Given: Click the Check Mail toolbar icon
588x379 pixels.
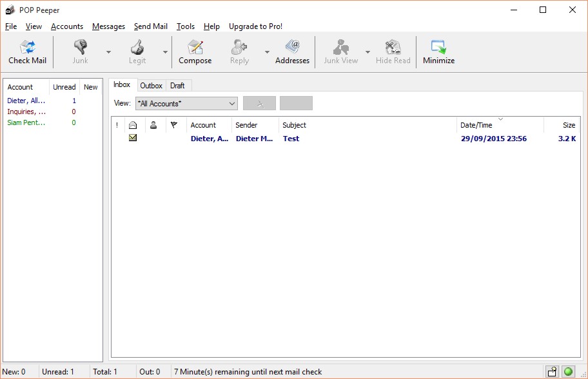Looking at the screenshot, I should 28,47.
